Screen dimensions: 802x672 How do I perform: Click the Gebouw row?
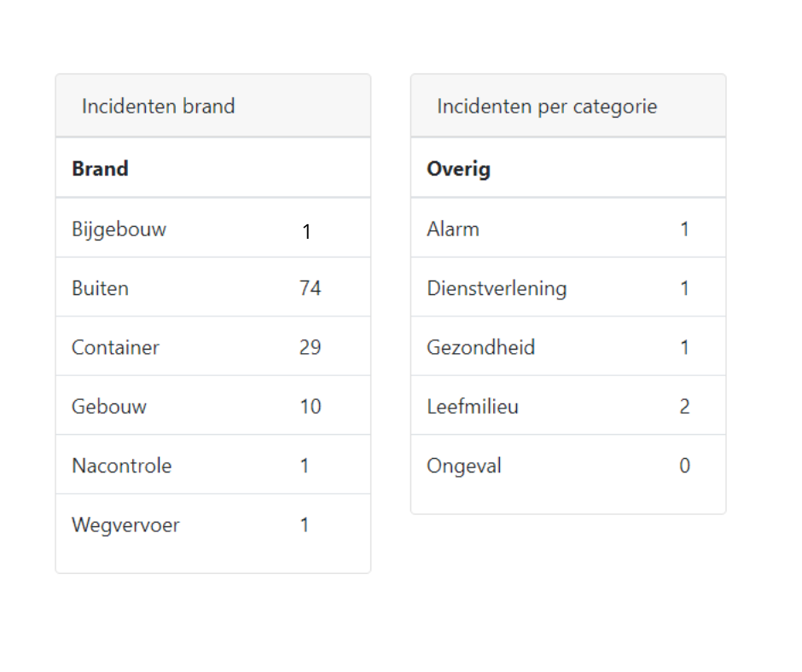pos(212,406)
